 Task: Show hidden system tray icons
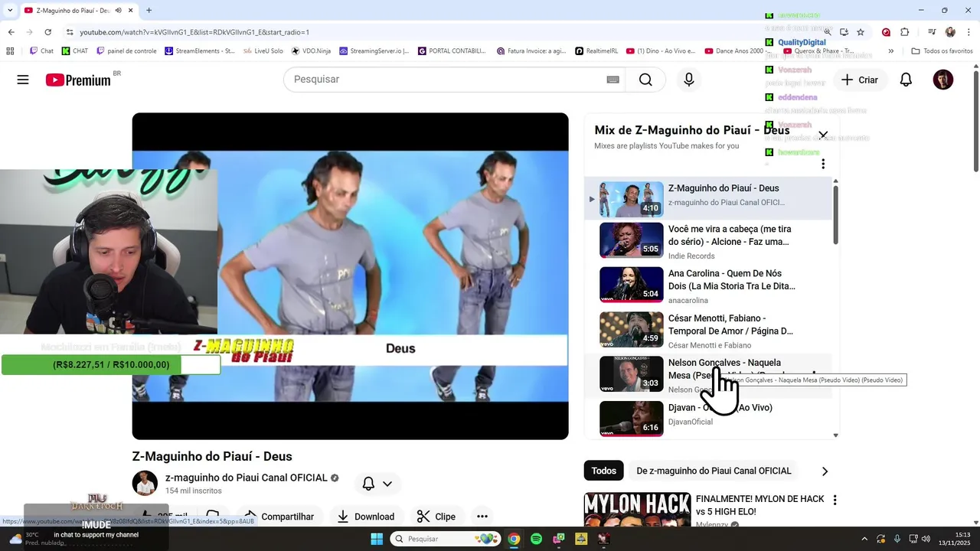[864, 539]
